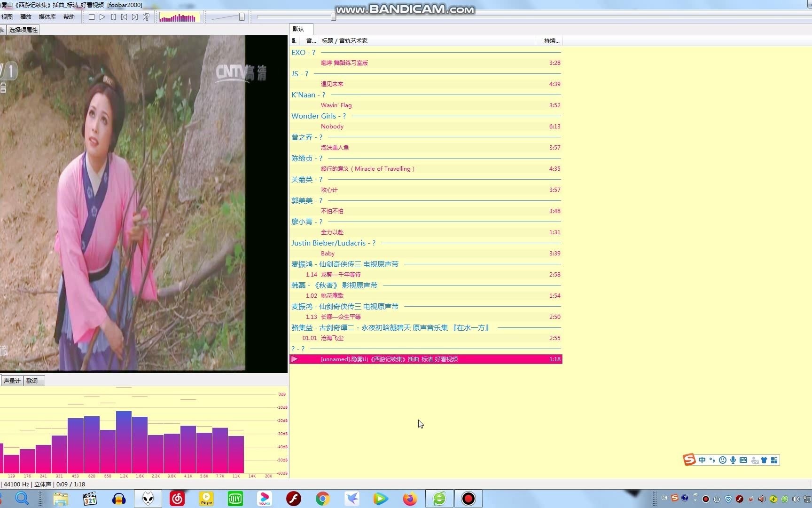Open the 帮助 menu

pos(69,17)
